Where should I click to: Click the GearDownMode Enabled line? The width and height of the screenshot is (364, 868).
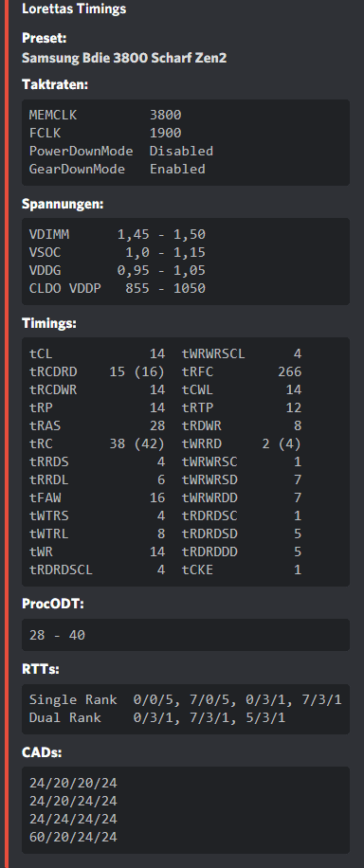click(x=117, y=169)
